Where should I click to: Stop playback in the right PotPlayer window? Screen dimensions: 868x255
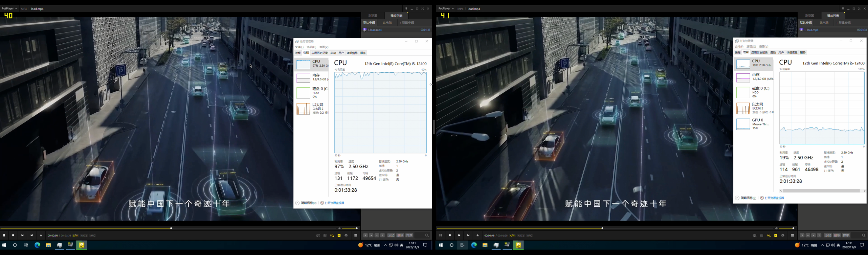click(x=450, y=235)
